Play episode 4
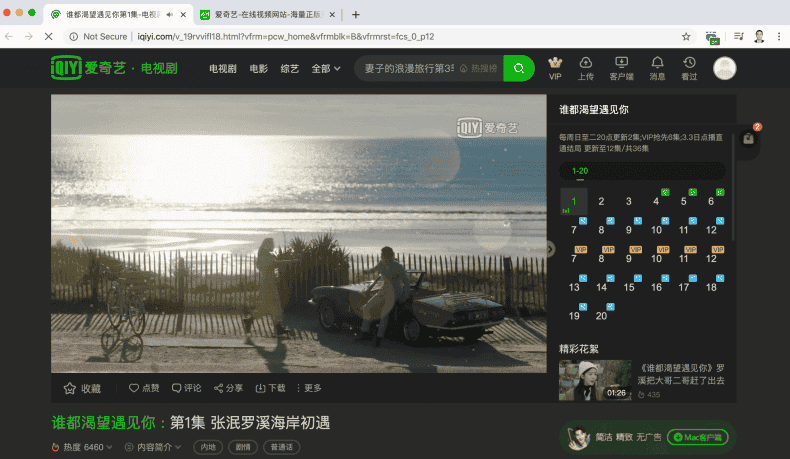790x459 pixels. coord(656,201)
